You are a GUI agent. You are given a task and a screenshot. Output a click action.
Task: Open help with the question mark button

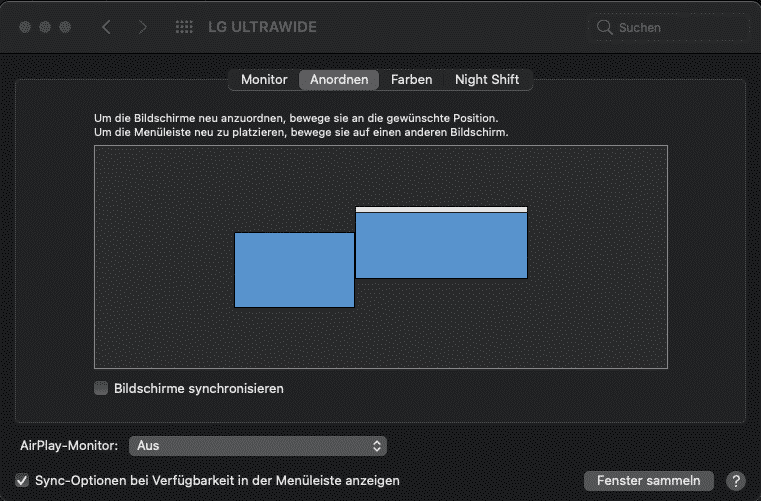click(735, 481)
